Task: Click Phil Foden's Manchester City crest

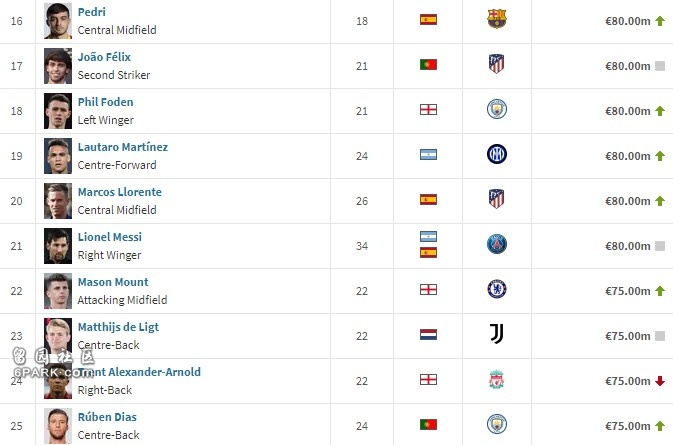Action: 497,109
